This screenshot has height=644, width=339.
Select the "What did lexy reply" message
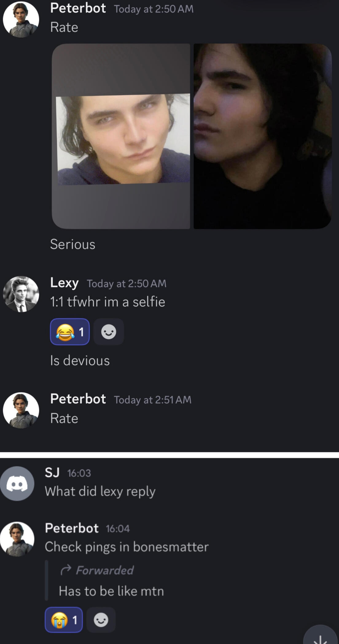(x=100, y=491)
